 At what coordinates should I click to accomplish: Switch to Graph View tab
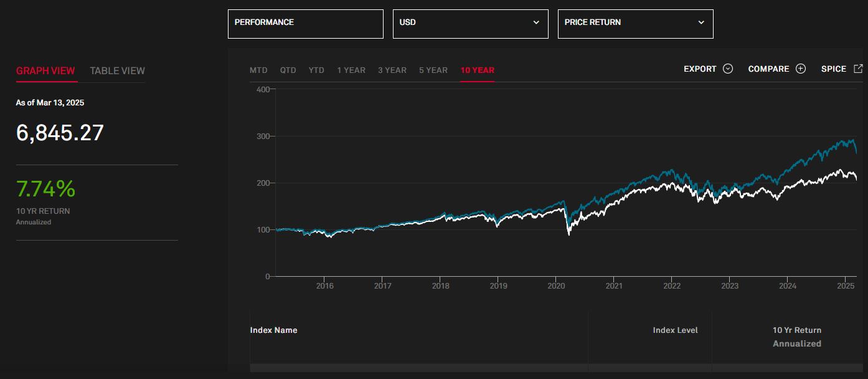click(x=45, y=71)
